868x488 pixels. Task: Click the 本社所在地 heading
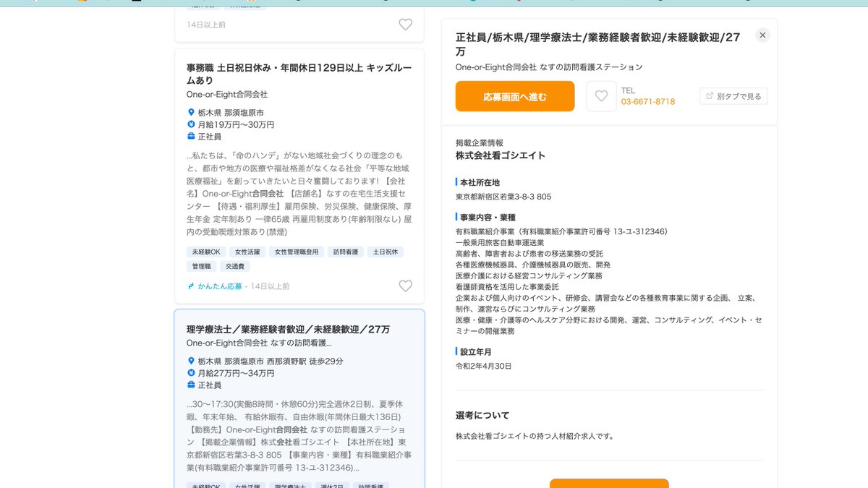(x=480, y=182)
